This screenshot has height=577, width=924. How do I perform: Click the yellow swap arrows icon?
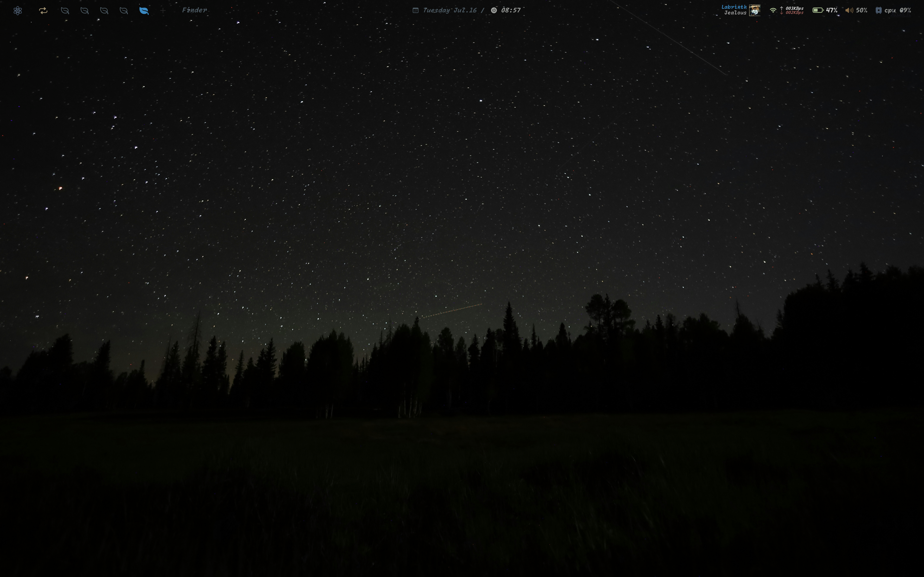pos(43,11)
